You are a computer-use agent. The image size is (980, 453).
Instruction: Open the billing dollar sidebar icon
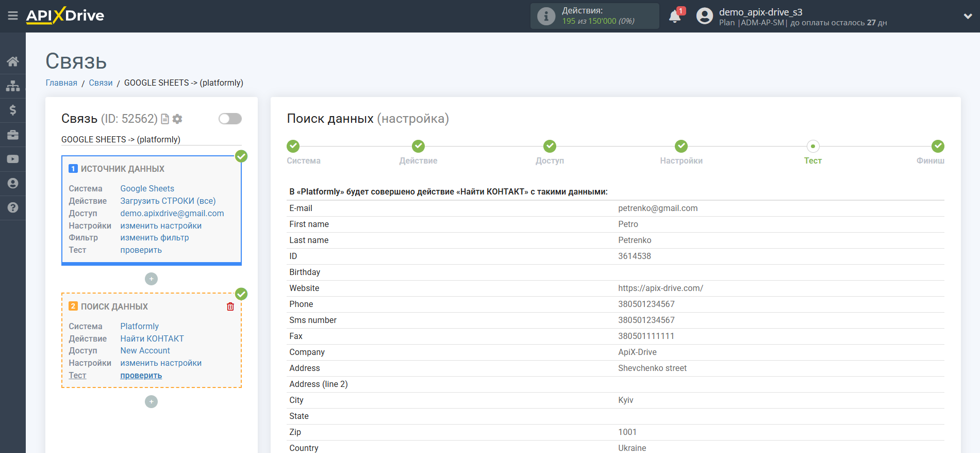[13, 110]
